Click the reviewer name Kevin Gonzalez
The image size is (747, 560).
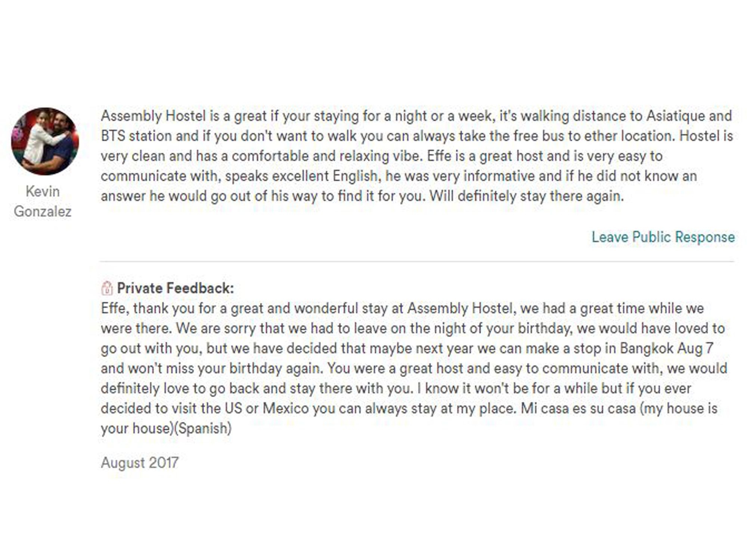tap(43, 202)
